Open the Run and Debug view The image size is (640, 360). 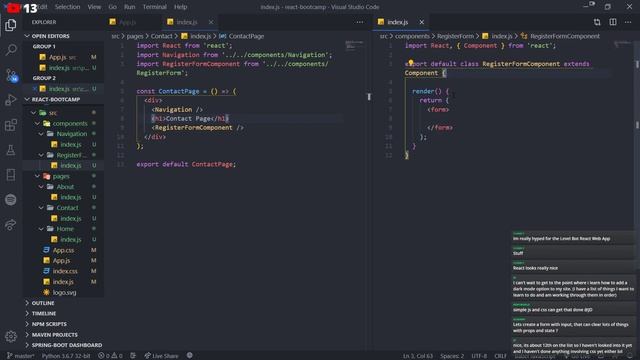click(x=11, y=100)
